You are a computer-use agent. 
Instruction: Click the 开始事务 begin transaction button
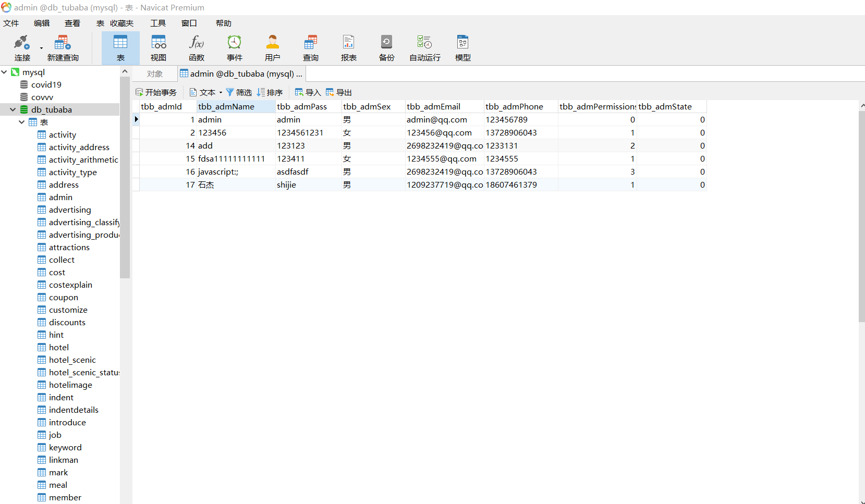tap(156, 92)
